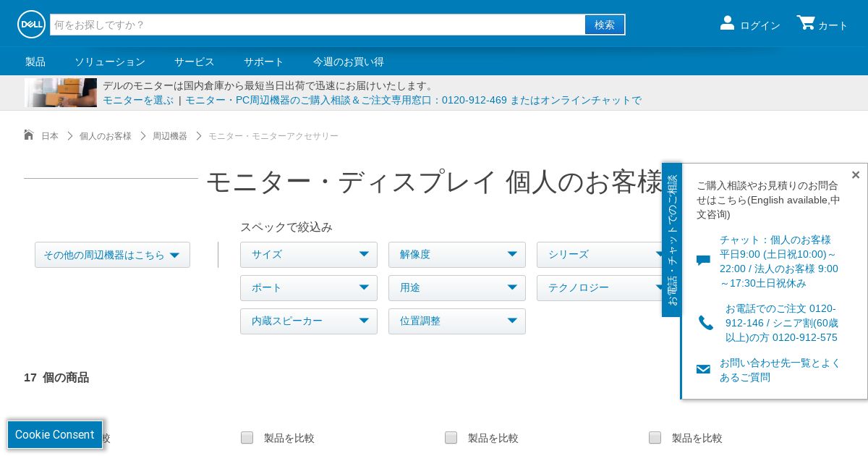868x456 pixels.
Task: Click the envelope mail icon
Action: point(703,369)
